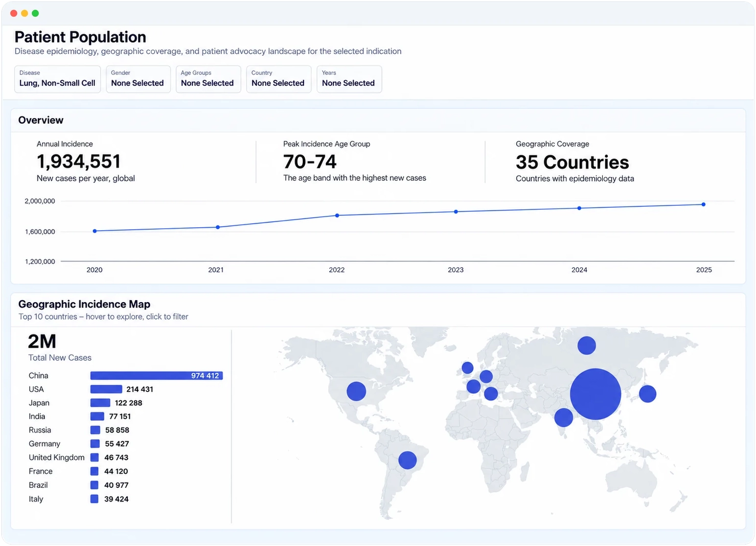This screenshot has height=546, width=756.
Task: Click the Geographic Incidence Map heading
Action: [84, 304]
